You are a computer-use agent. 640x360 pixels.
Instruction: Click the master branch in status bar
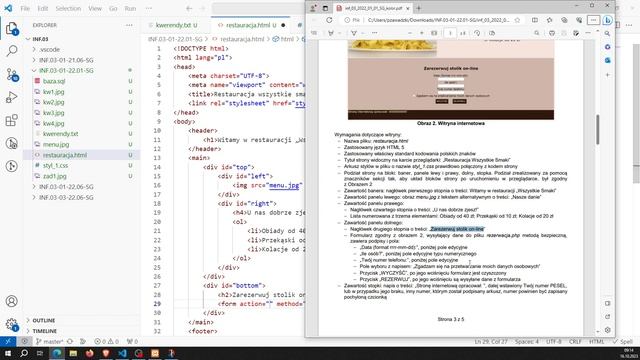49,341
